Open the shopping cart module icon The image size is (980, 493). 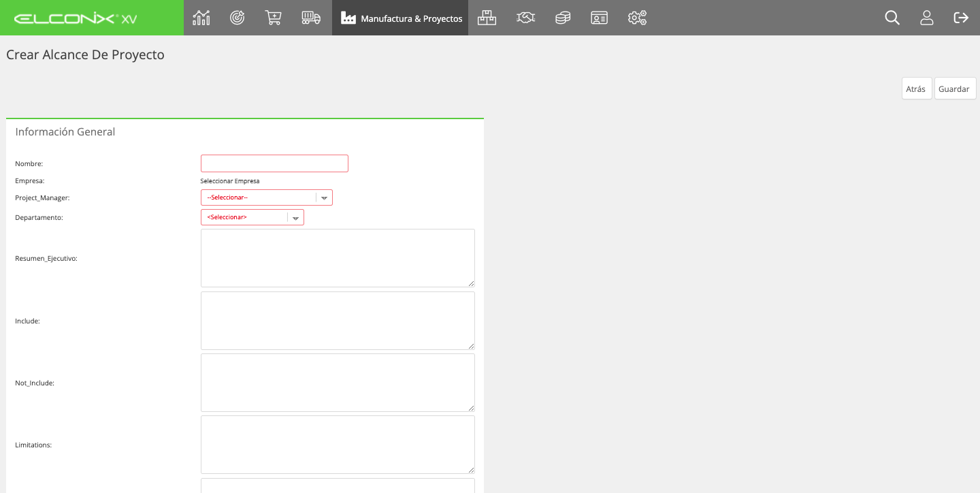(274, 18)
